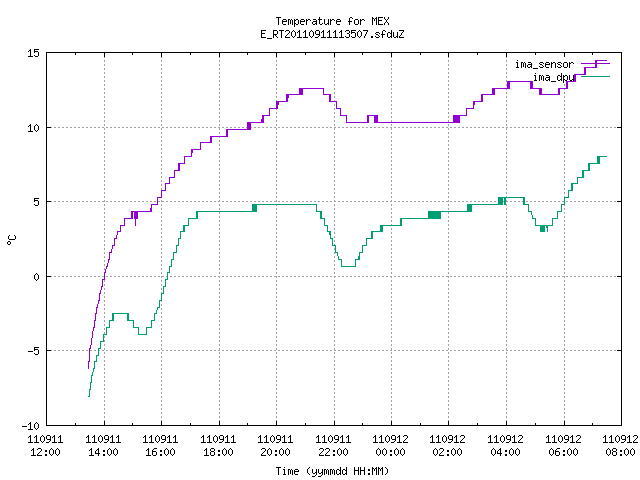Click the y-axis label '10'
Image resolution: width=640 pixels, height=480 pixels.
pyautogui.click(x=33, y=128)
